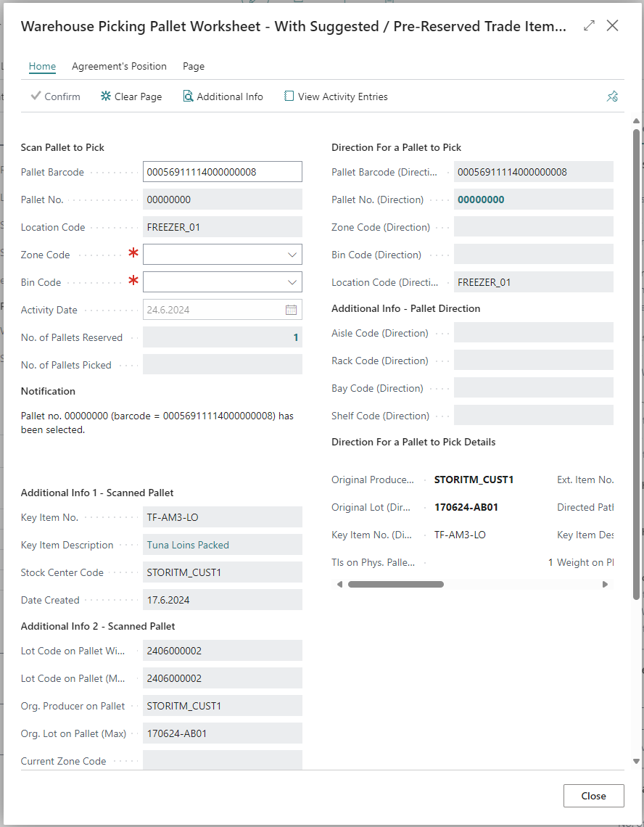
Task: Close the worksheet with the X icon
Action: (613, 26)
